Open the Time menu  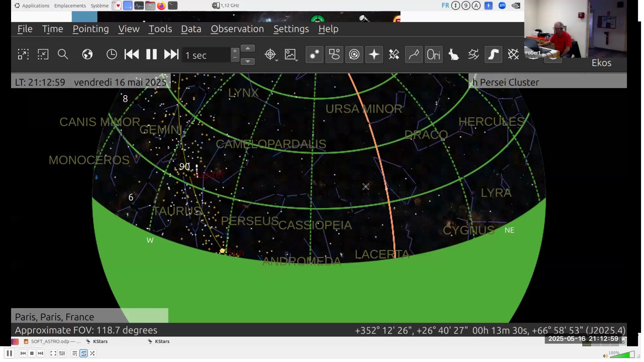coord(53,29)
